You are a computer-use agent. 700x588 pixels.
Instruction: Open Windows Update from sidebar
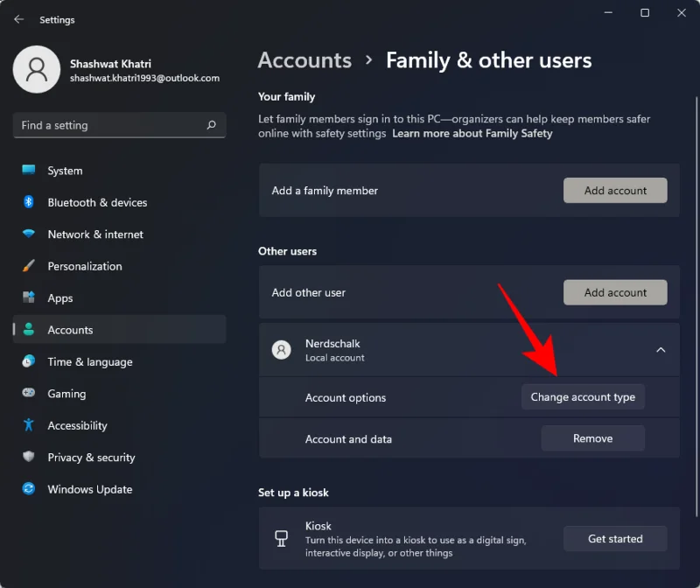tap(90, 489)
